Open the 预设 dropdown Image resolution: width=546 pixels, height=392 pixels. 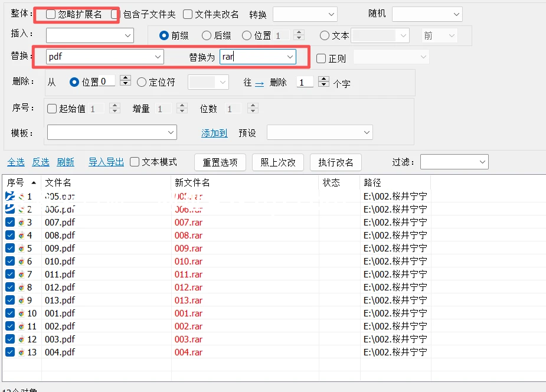(x=319, y=132)
